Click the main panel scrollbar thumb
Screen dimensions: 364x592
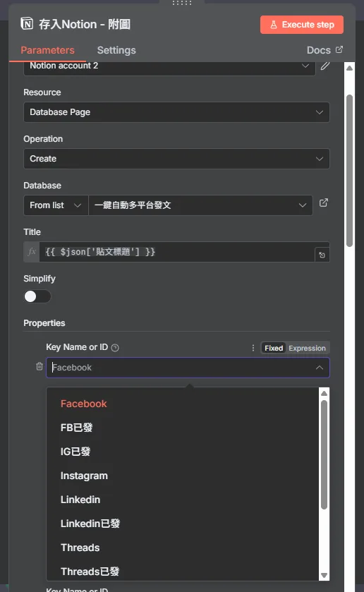click(350, 170)
